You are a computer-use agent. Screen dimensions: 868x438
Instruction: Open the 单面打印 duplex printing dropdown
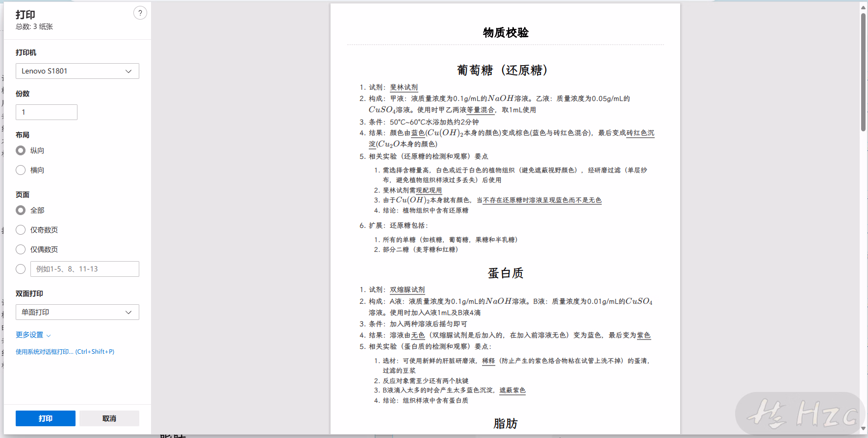click(x=77, y=312)
